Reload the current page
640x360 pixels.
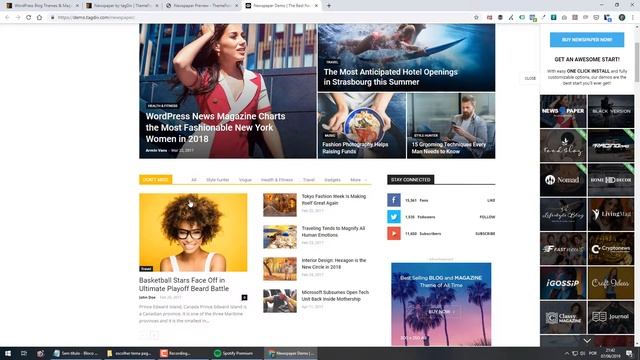(29, 18)
